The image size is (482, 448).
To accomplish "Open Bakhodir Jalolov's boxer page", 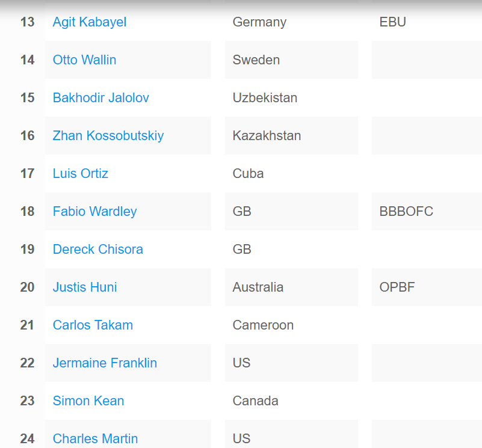I will [x=100, y=98].
